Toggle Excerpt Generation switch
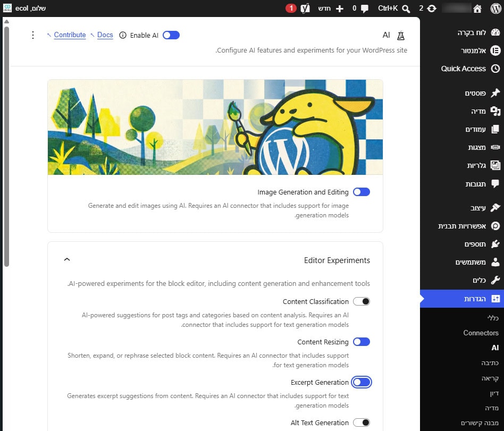 coord(362,382)
